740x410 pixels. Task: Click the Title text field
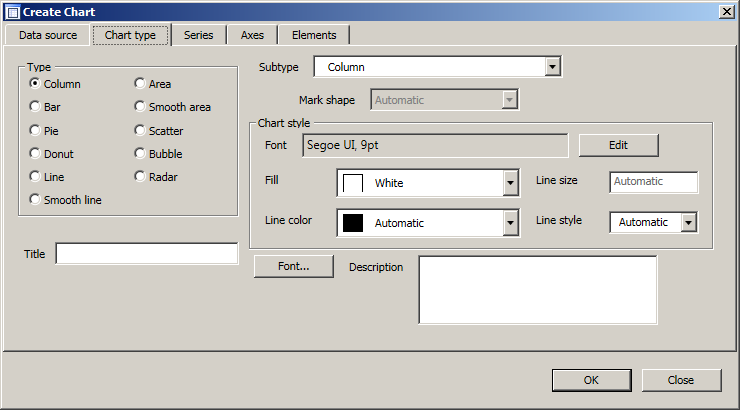coord(146,254)
